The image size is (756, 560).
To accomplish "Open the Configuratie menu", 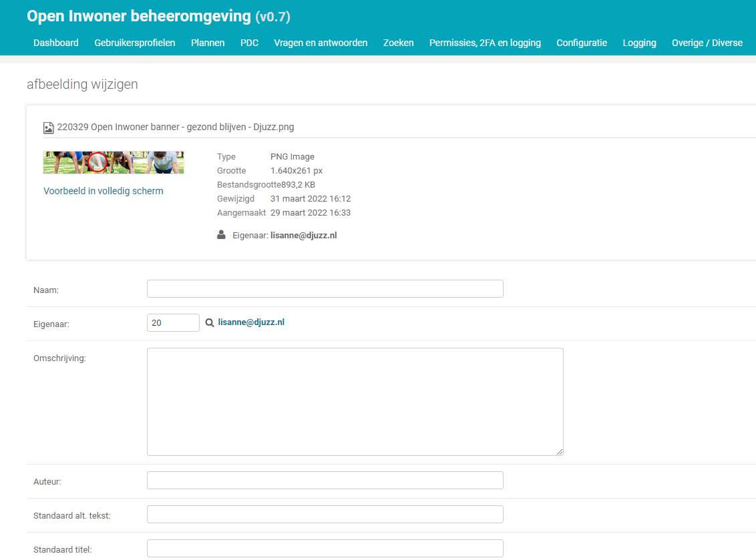I will point(582,43).
